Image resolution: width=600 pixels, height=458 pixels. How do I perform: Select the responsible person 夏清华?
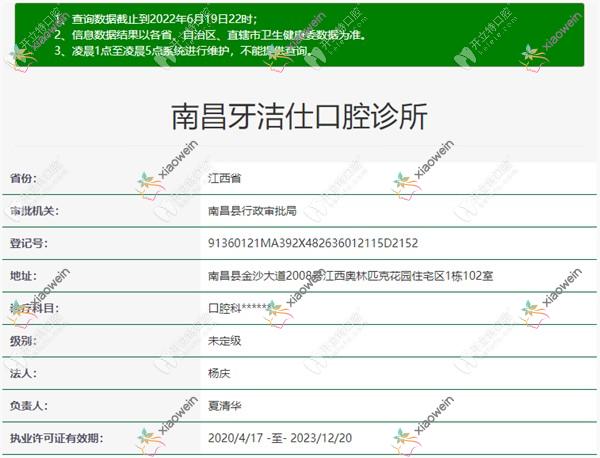[225, 406]
